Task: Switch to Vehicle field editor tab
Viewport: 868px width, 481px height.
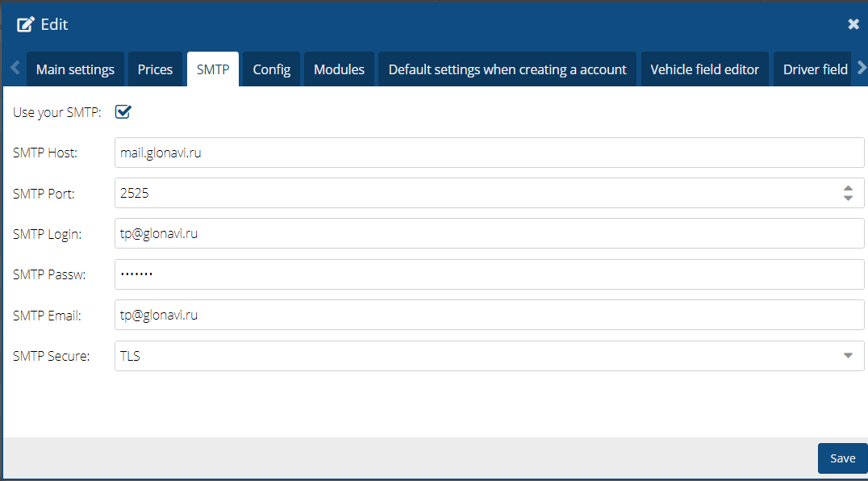Action: pos(704,69)
